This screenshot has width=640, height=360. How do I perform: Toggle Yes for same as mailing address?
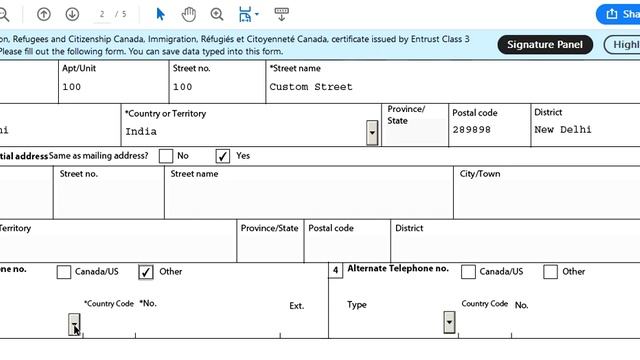click(x=222, y=156)
